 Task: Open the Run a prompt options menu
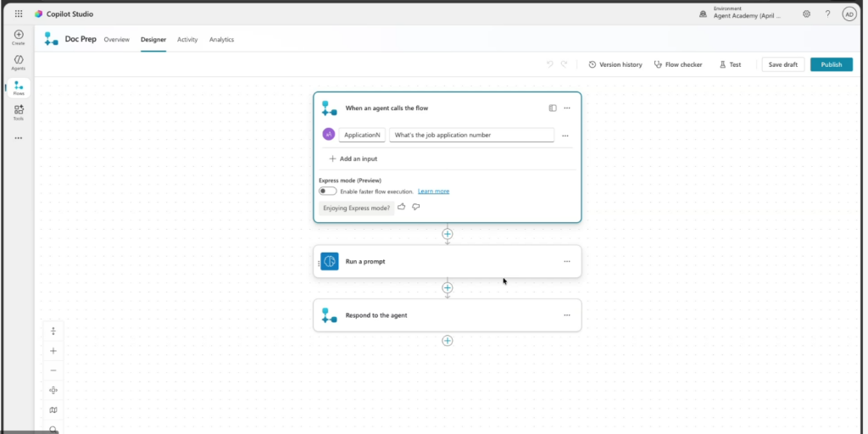coord(567,261)
